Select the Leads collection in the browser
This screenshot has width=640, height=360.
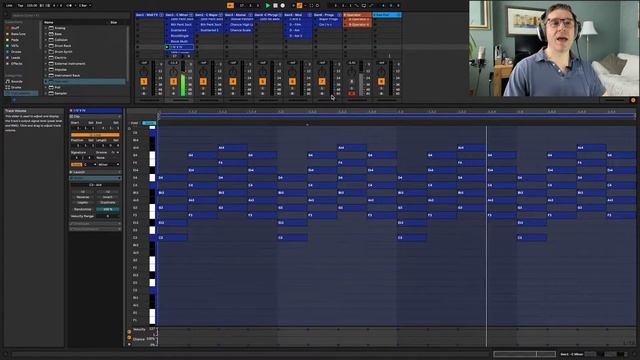(x=16, y=58)
